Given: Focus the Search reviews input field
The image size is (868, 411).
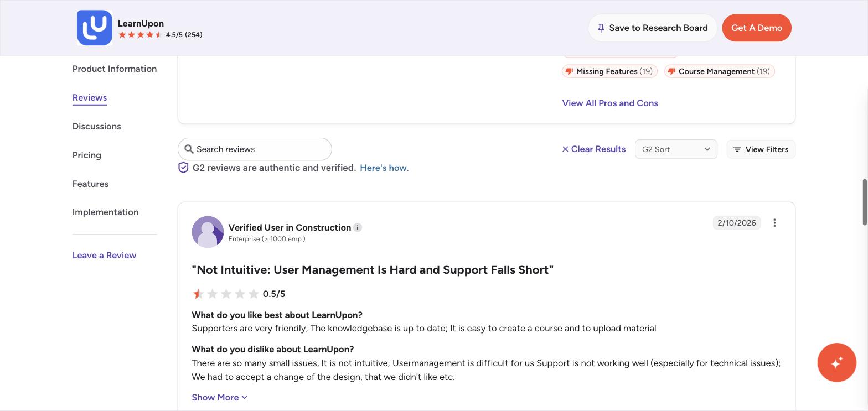Looking at the screenshot, I should 255,149.
